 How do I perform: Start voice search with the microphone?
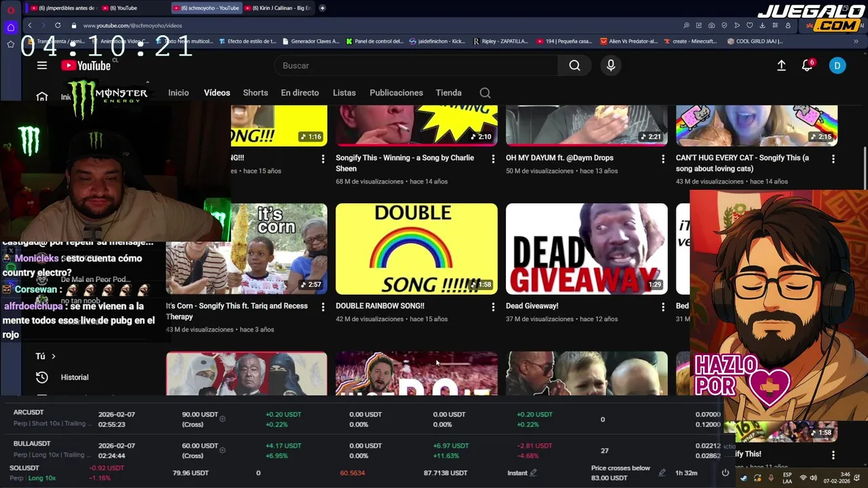611,66
